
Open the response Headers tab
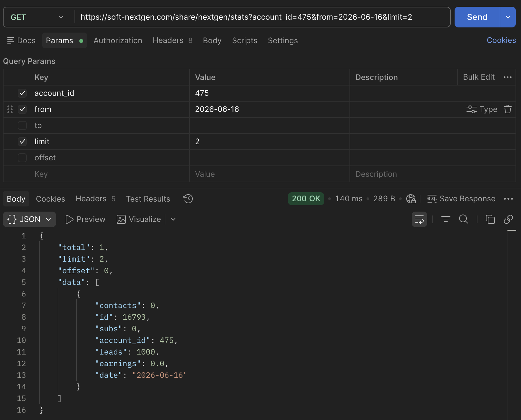[95, 199]
